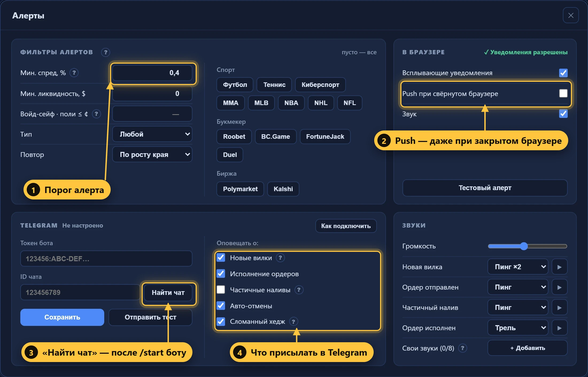
Task: Check the Частичные наливы box
Action: coord(221,290)
